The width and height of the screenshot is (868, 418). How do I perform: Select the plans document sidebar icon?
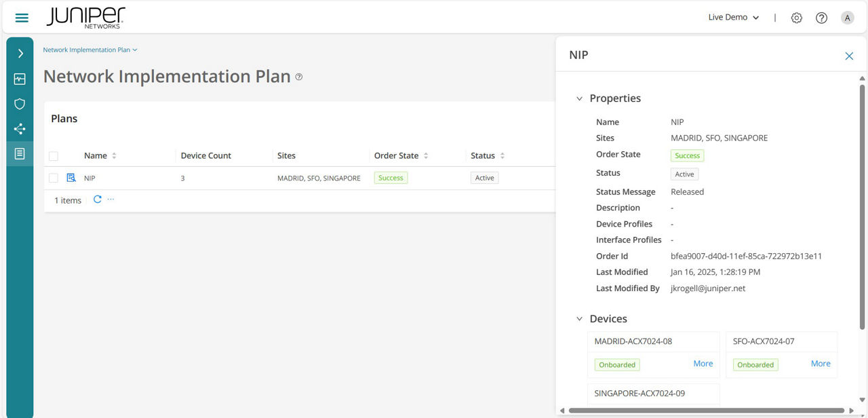(x=20, y=153)
